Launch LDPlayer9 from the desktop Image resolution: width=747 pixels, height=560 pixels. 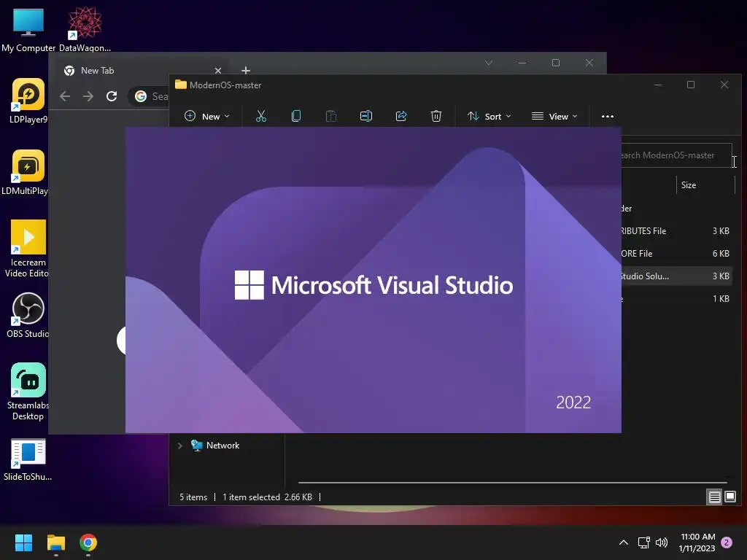[28, 101]
